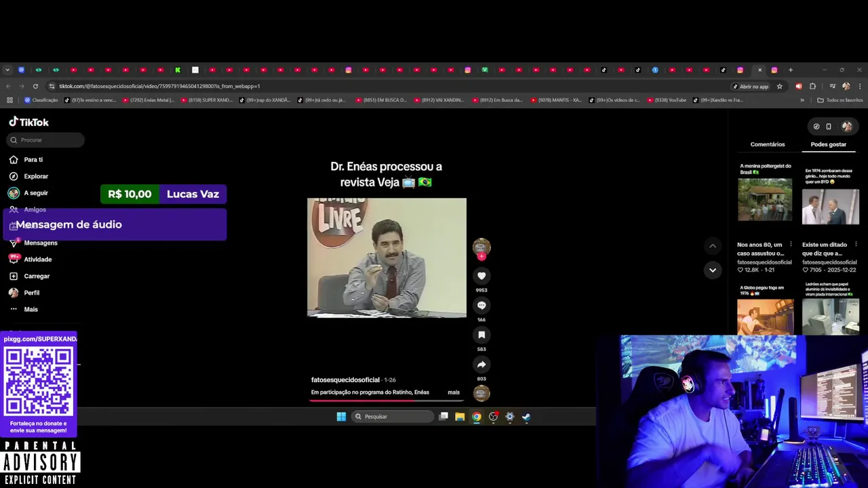Open Steam from the taskbar

click(x=526, y=417)
